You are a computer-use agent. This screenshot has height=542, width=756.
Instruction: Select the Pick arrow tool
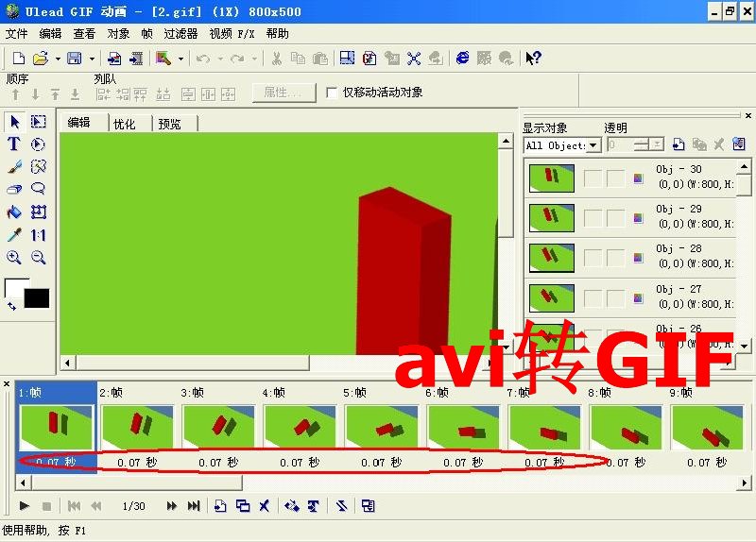click(x=15, y=122)
